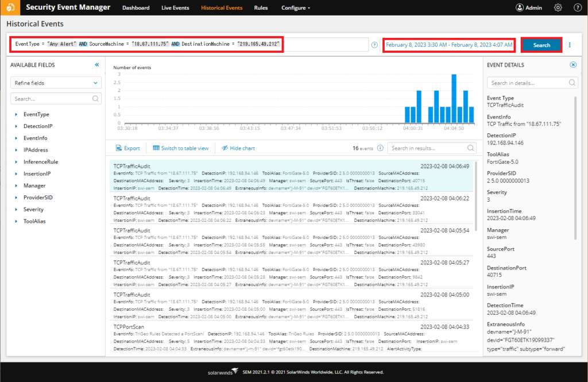The height and width of the screenshot is (382, 588).
Task: Click the ToolAlias value FortiGate-5.0 in details
Action: tap(502, 162)
